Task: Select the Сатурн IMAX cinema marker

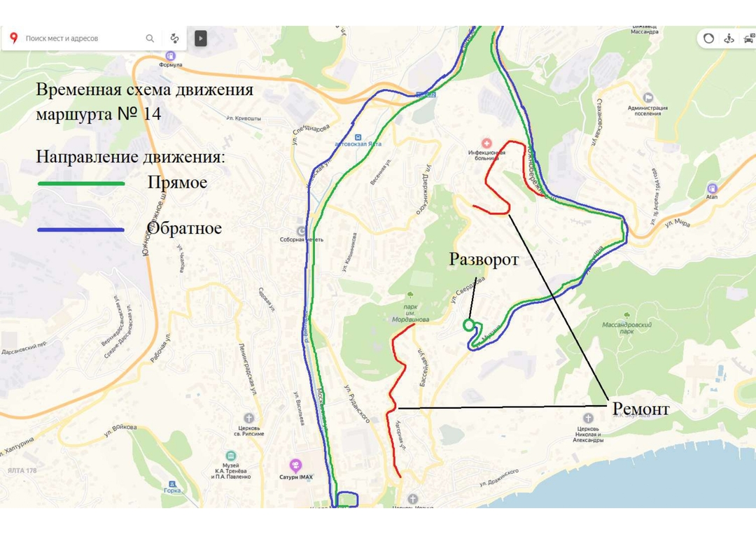Action: (295, 465)
